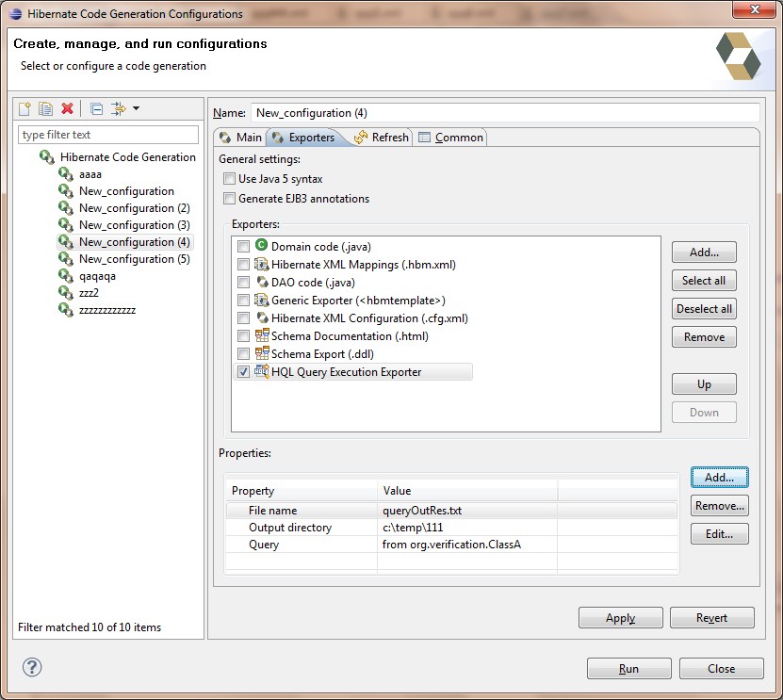Select the first New_configuration tree item
Screen dimensions: 783x700
126,190
